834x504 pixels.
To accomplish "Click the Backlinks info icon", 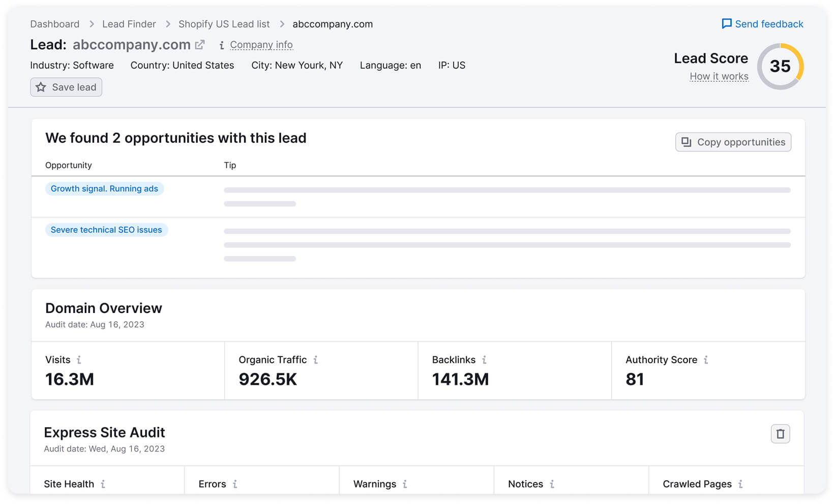I will tap(484, 360).
